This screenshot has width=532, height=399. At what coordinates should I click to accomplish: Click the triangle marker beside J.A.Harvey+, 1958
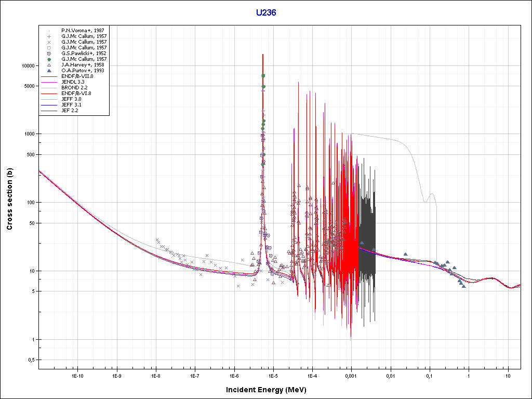(x=48, y=65)
